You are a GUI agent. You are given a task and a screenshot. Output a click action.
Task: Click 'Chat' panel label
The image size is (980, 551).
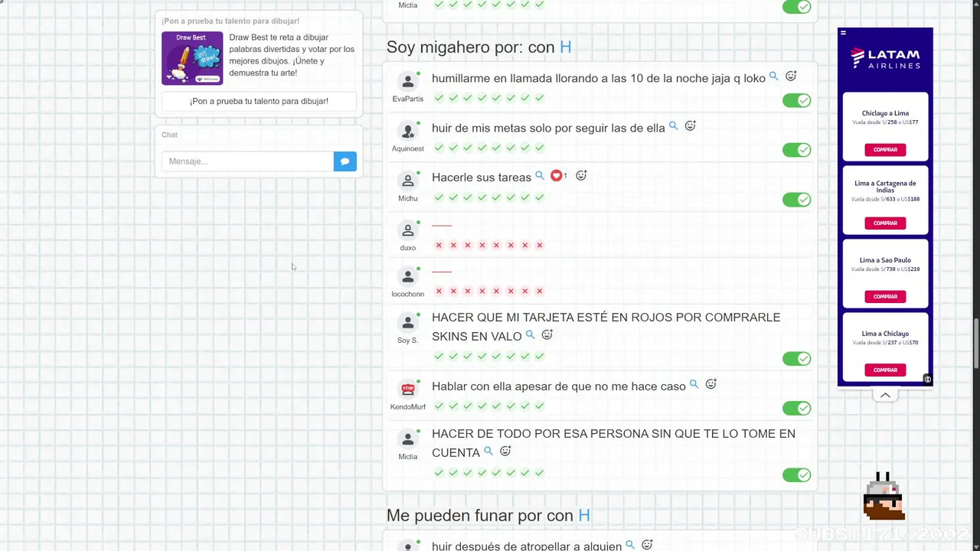click(169, 135)
